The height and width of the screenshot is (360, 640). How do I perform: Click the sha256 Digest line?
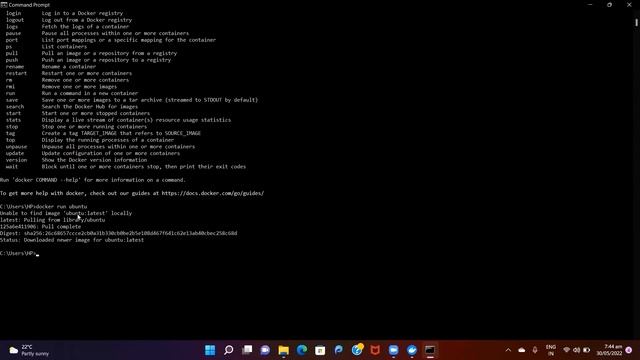coord(118,233)
